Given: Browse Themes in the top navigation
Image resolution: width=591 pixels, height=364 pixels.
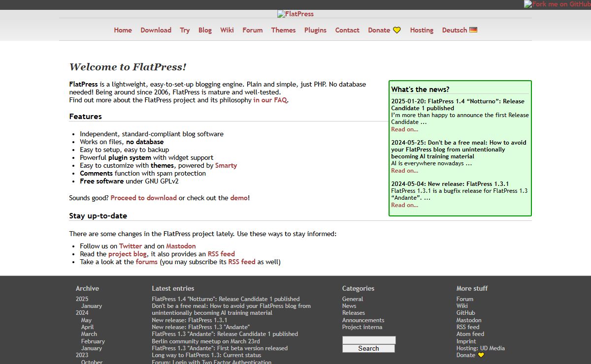Looking at the screenshot, I should pos(283,30).
